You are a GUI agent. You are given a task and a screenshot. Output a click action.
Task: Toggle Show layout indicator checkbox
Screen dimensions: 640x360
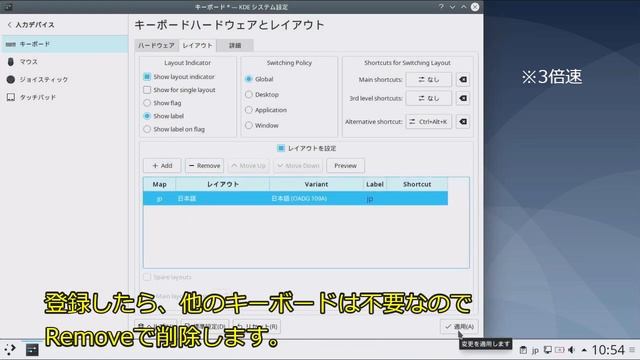pos(147,77)
